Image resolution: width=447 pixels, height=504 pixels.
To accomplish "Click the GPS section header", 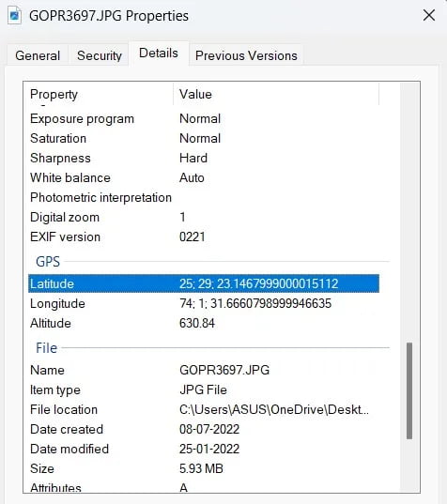I will click(x=48, y=262).
